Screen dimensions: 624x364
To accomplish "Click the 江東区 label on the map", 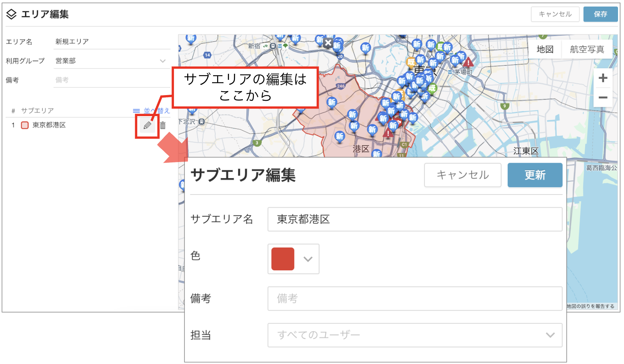I will [x=526, y=151].
